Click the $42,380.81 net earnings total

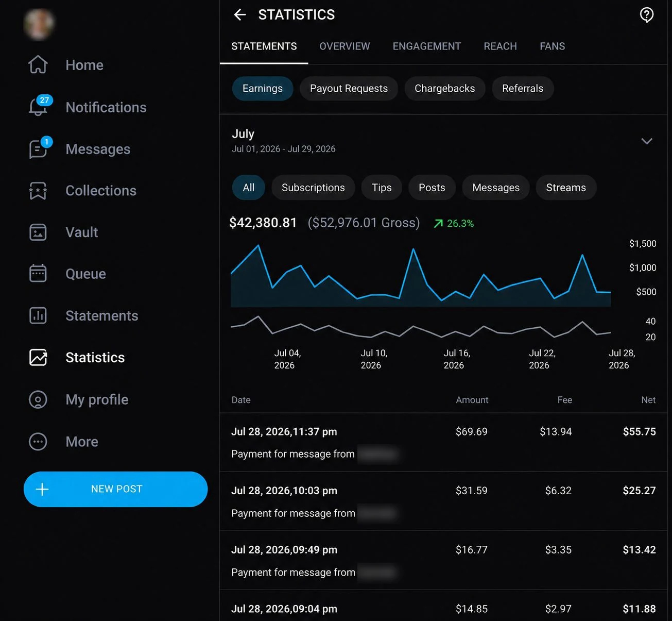point(263,223)
